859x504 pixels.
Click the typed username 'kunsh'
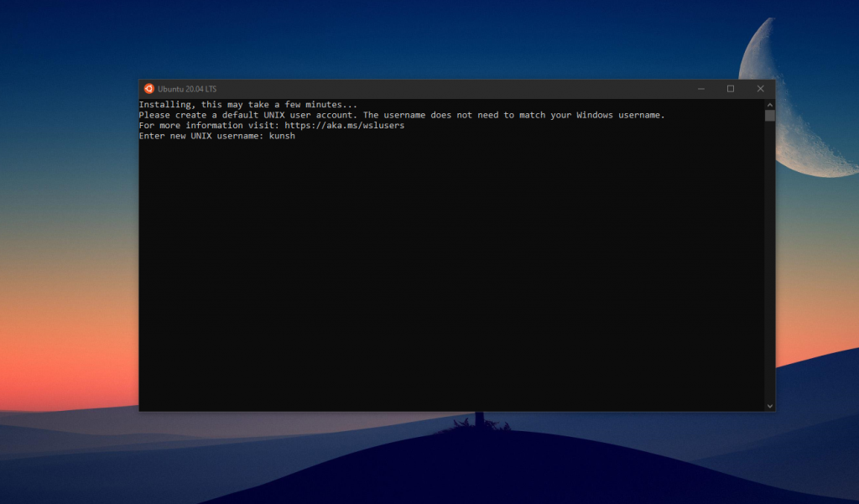click(282, 136)
